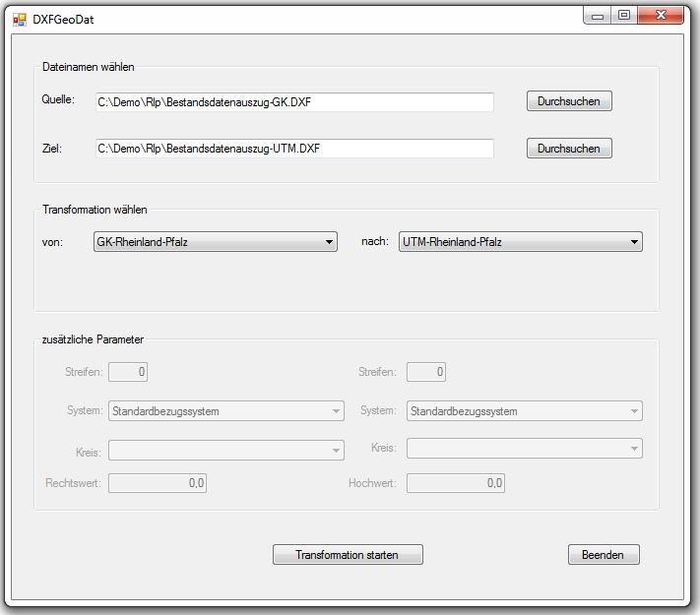Image resolution: width=700 pixels, height=615 pixels.
Task: Open the 'von' GK-Rheinland-Pfalz dropdown
Action: pos(215,242)
